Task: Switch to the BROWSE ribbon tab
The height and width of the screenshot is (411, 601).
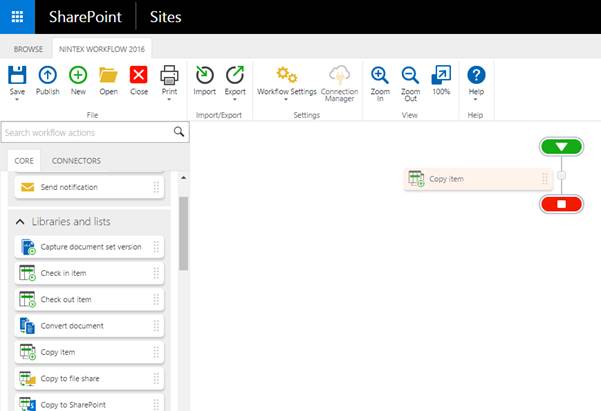Action: pos(28,49)
